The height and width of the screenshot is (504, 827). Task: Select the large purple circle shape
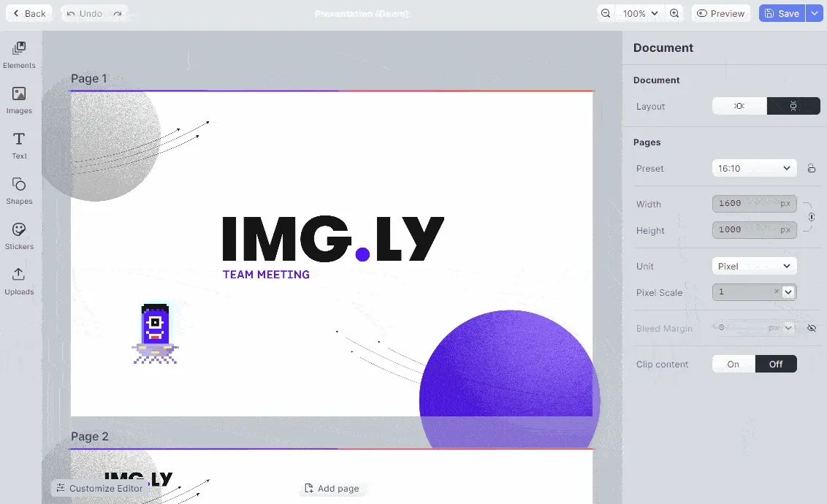[x=509, y=381]
